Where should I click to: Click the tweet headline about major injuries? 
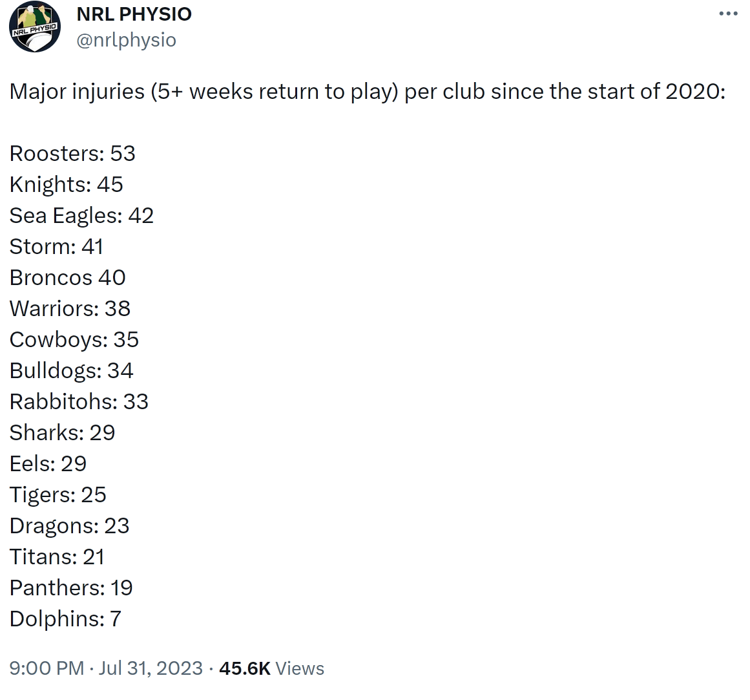(368, 91)
